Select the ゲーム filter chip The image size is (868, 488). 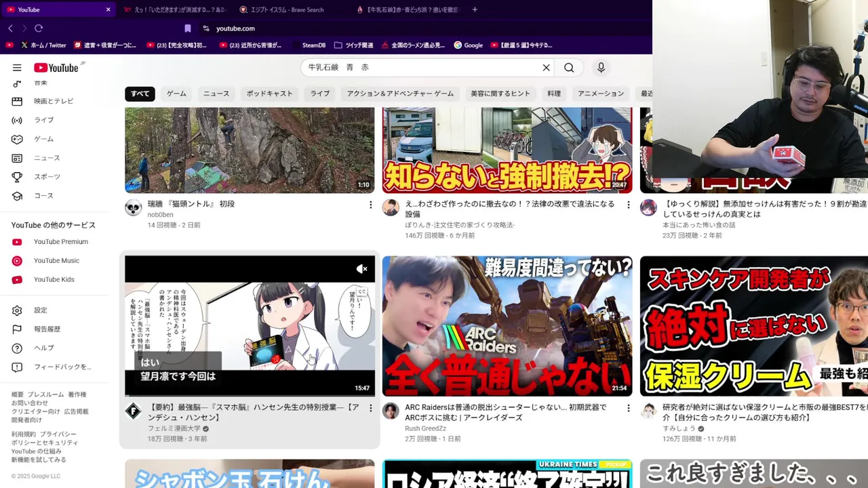[x=176, y=94]
